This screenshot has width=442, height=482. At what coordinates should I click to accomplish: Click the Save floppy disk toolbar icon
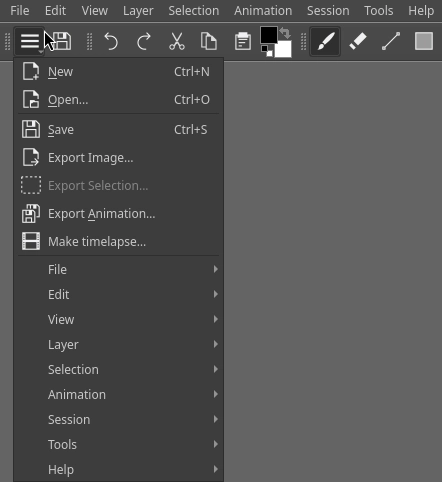[62, 41]
